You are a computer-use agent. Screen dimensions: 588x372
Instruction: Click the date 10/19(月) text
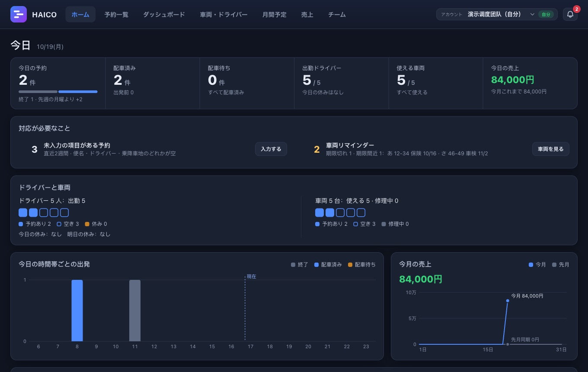(x=50, y=47)
